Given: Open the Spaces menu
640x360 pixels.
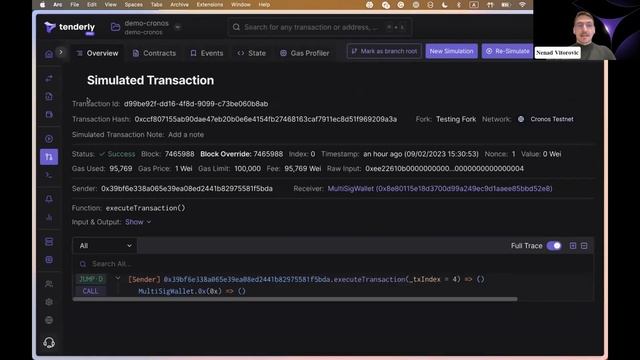Looking at the screenshot, I should pos(133,5).
